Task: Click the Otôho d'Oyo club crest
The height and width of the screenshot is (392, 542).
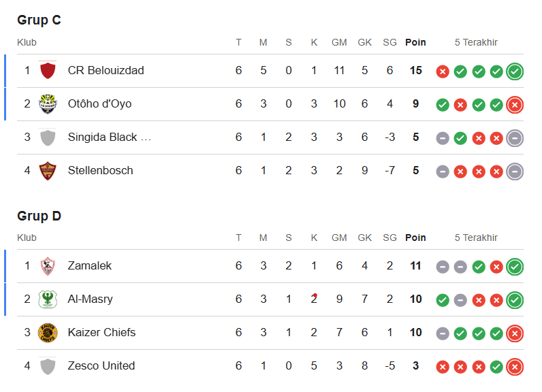Action: click(x=48, y=103)
